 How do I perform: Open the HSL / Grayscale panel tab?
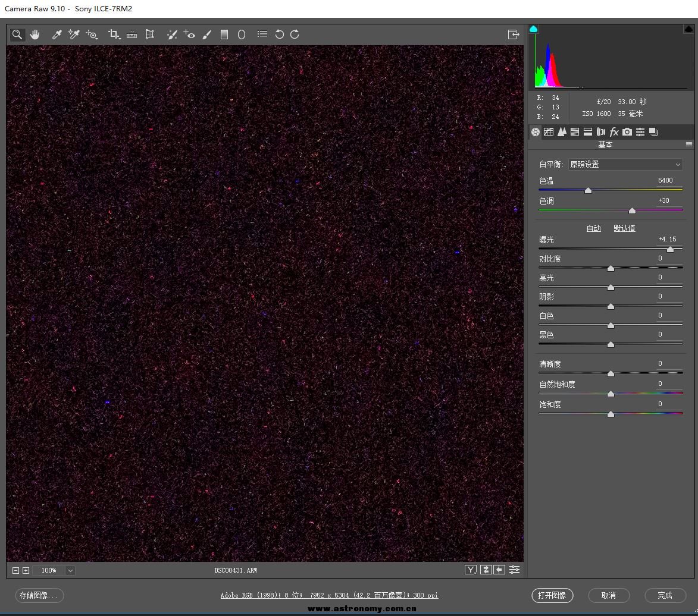coord(575,132)
